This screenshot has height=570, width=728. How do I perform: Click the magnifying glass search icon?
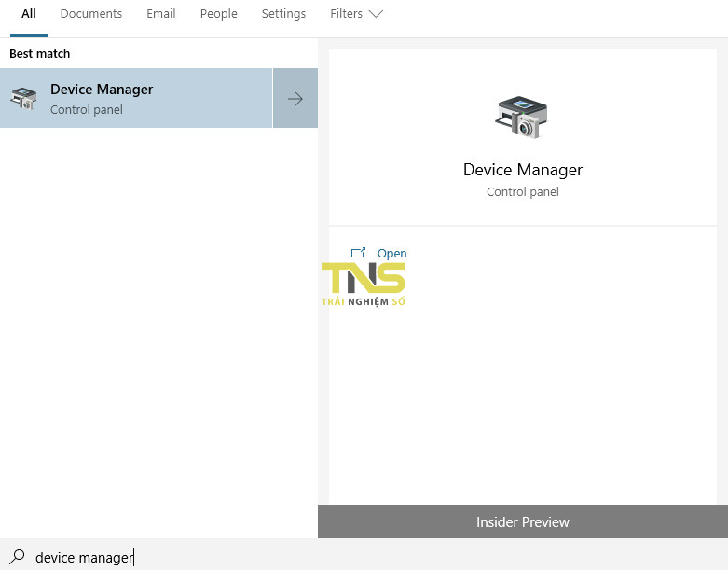tap(17, 557)
